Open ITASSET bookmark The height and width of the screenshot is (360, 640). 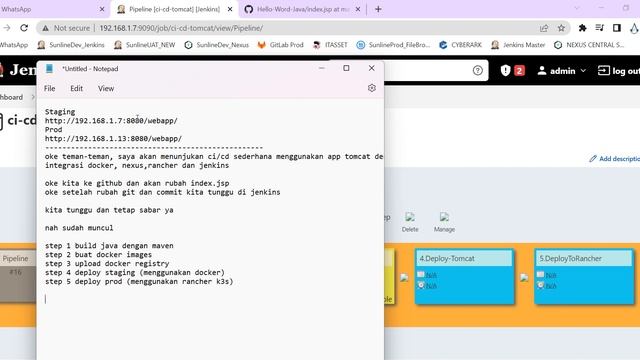coord(330,45)
